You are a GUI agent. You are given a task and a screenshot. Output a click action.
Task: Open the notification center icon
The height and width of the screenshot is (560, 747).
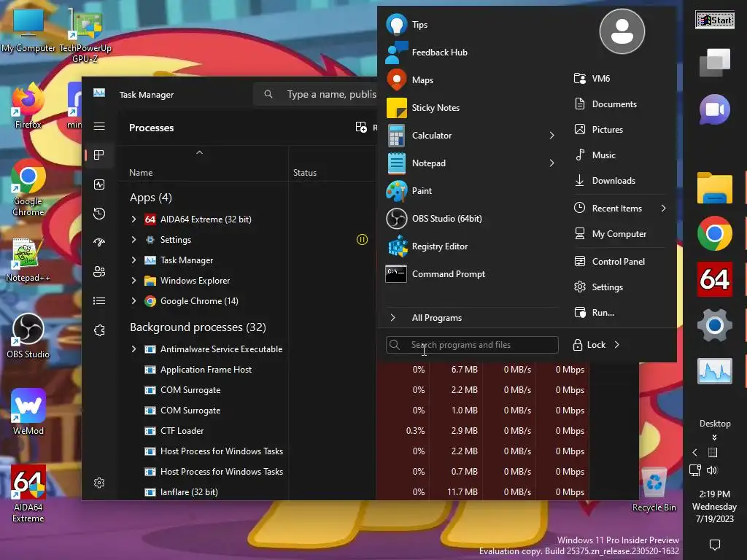pos(715,544)
